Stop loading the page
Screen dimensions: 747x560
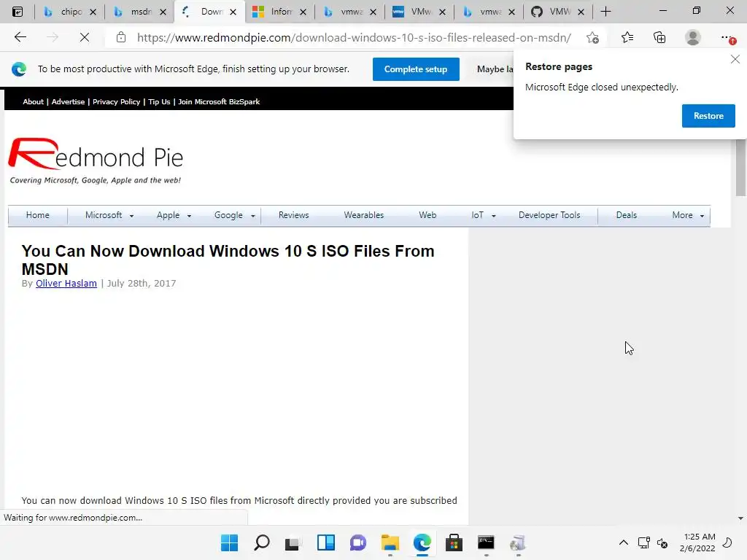click(x=85, y=37)
